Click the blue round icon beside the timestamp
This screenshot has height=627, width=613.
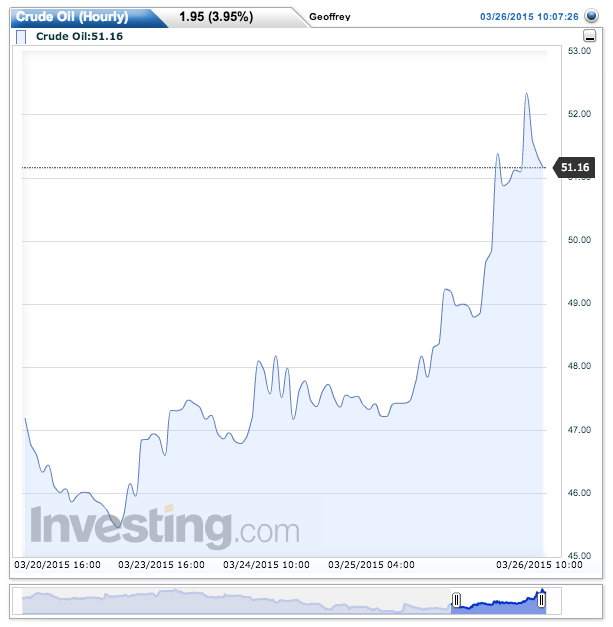(x=592, y=16)
